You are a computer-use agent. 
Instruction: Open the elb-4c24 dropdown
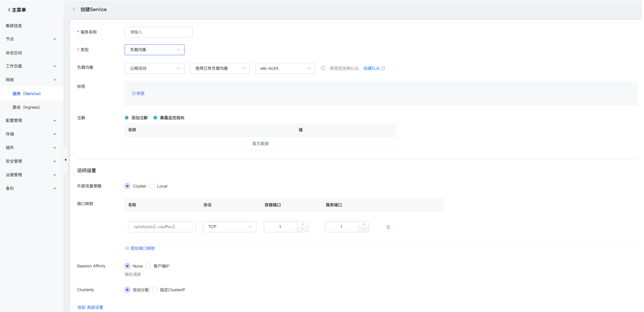point(285,68)
